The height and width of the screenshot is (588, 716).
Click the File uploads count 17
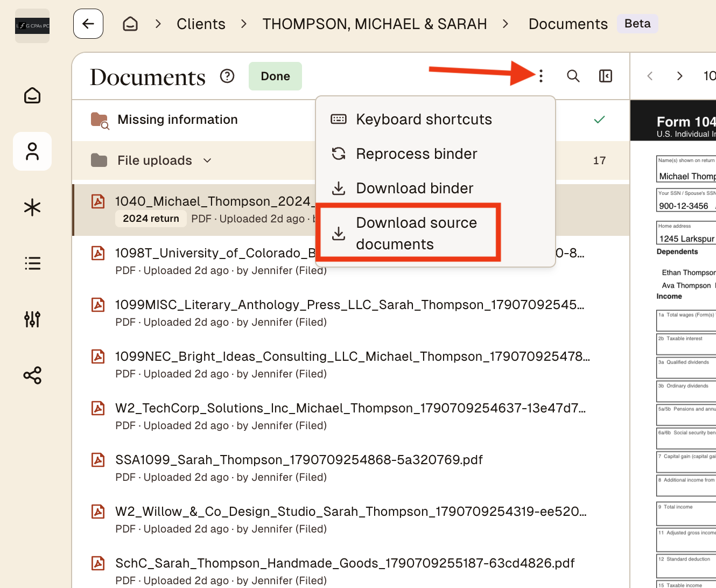(x=599, y=160)
